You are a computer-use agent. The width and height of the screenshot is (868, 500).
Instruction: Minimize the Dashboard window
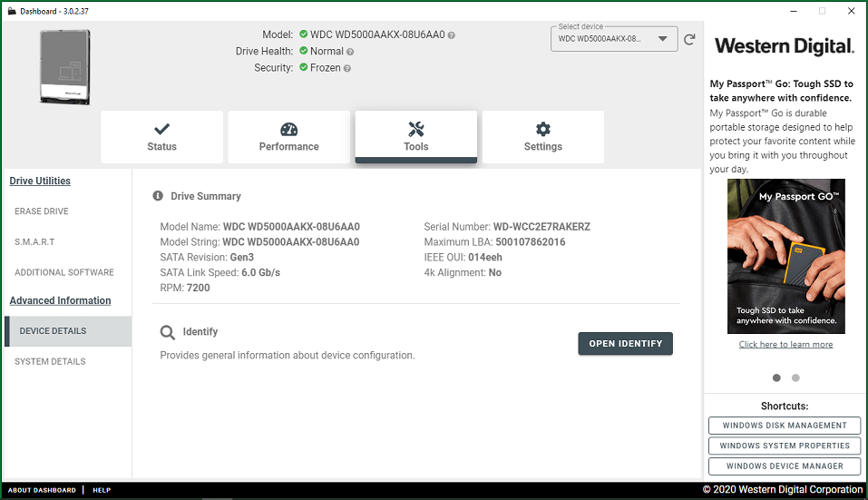point(794,11)
